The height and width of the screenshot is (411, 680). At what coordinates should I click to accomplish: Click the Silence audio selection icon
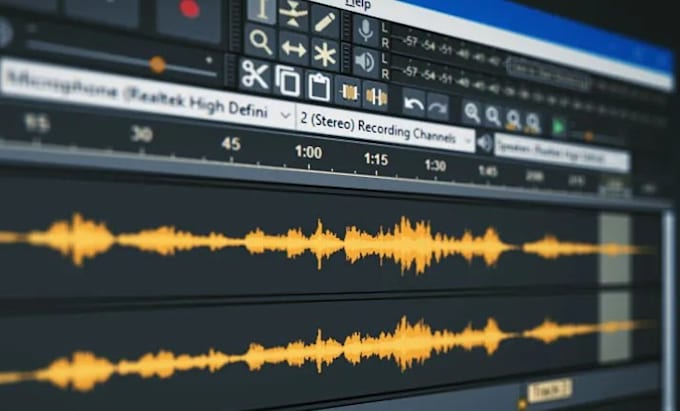click(x=376, y=97)
